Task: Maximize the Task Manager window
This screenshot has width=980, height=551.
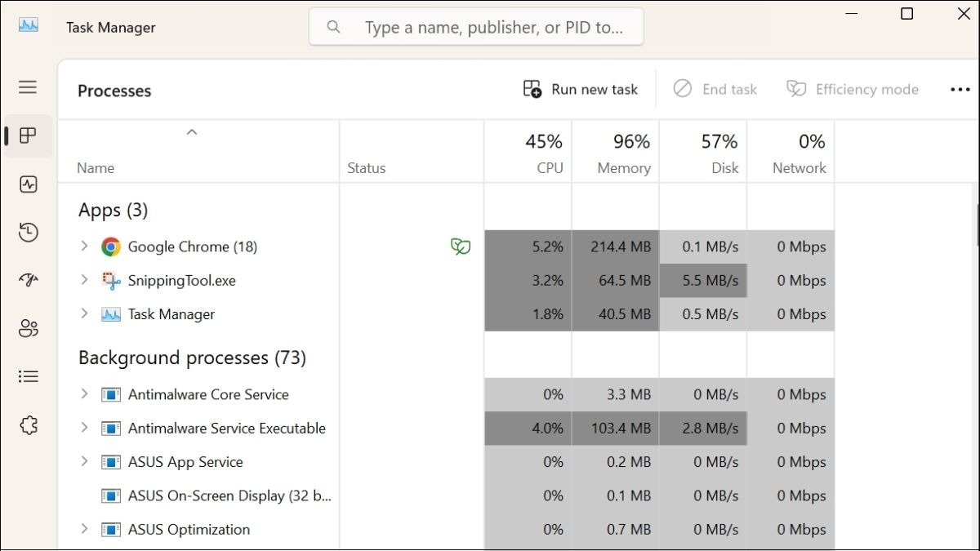Action: click(x=906, y=14)
